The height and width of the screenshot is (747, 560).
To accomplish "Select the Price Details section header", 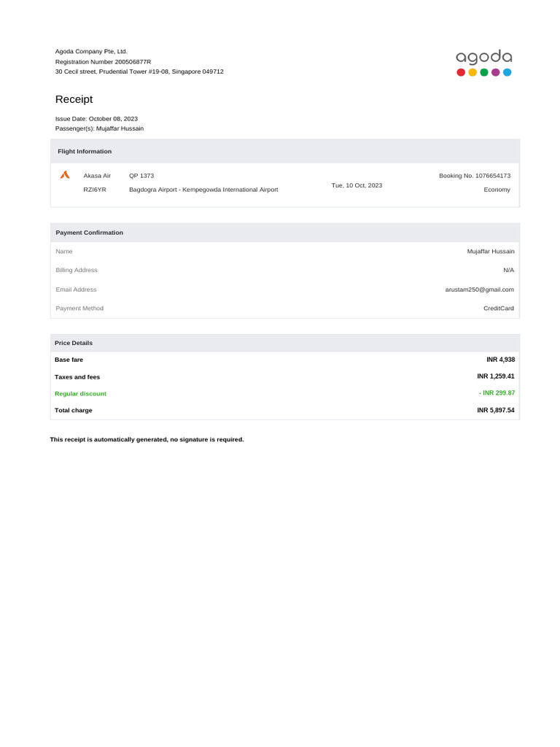I will 285,343.
